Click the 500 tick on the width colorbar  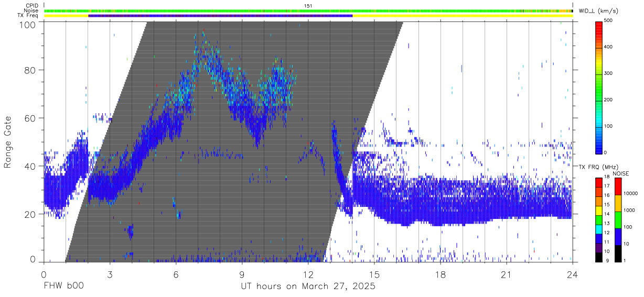pos(608,21)
